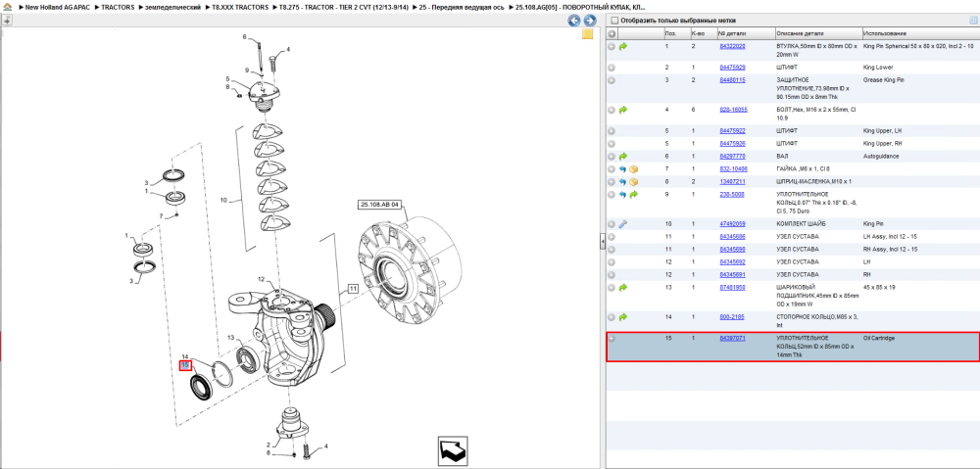980x469 pixels.
Task: Select highlighted callout 15 in the diagram
Action: click(185, 365)
